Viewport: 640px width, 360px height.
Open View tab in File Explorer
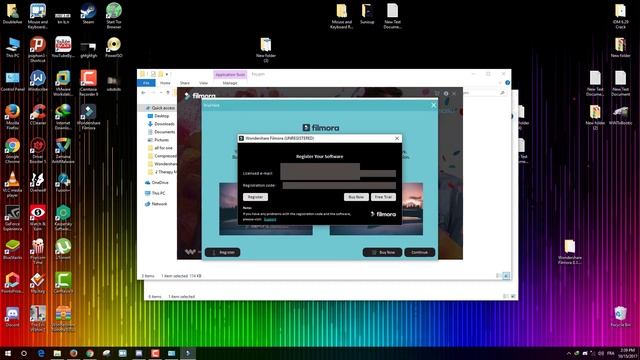203,83
